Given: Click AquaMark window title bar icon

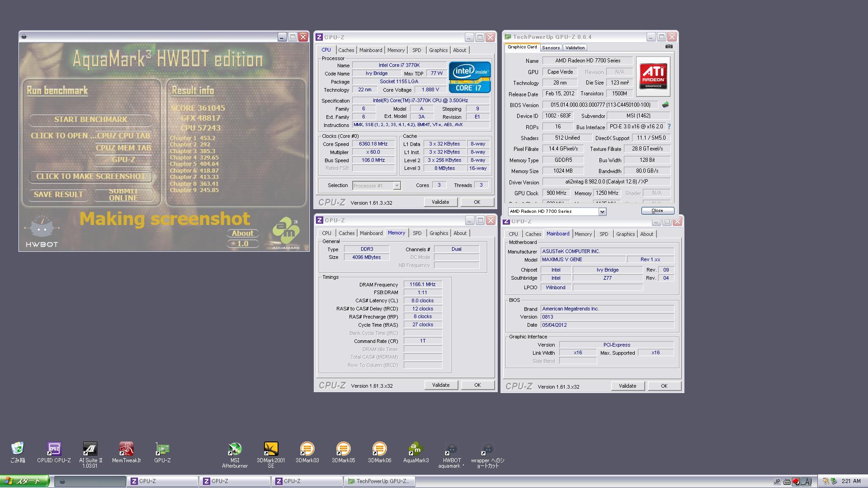Looking at the screenshot, I should click(24, 37).
